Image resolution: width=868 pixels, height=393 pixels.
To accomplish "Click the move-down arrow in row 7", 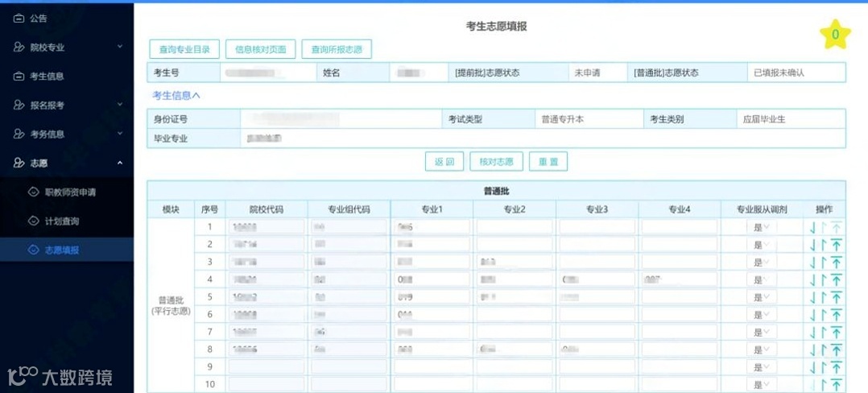I will coord(813,333).
